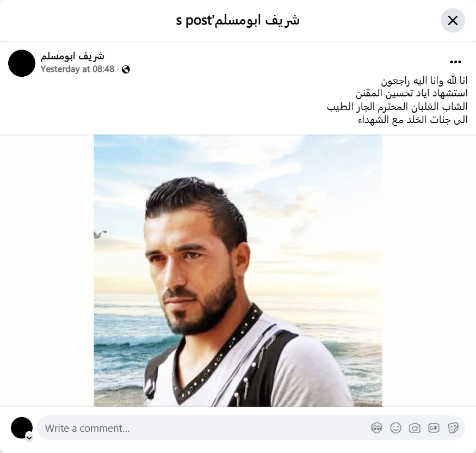476x453 pixels.
Task: Click the first caption line 'انا لله وانا اليه راجعون'
Action: pyautogui.click(x=424, y=81)
